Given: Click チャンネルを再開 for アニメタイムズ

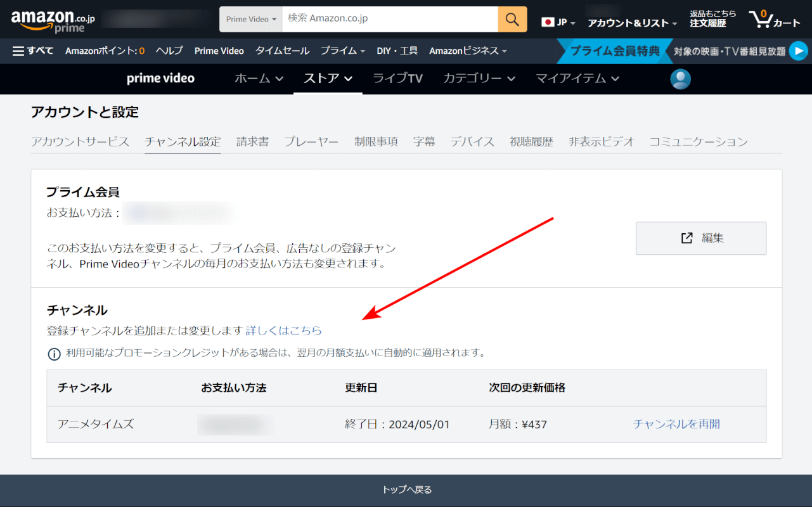Looking at the screenshot, I should click(x=676, y=424).
